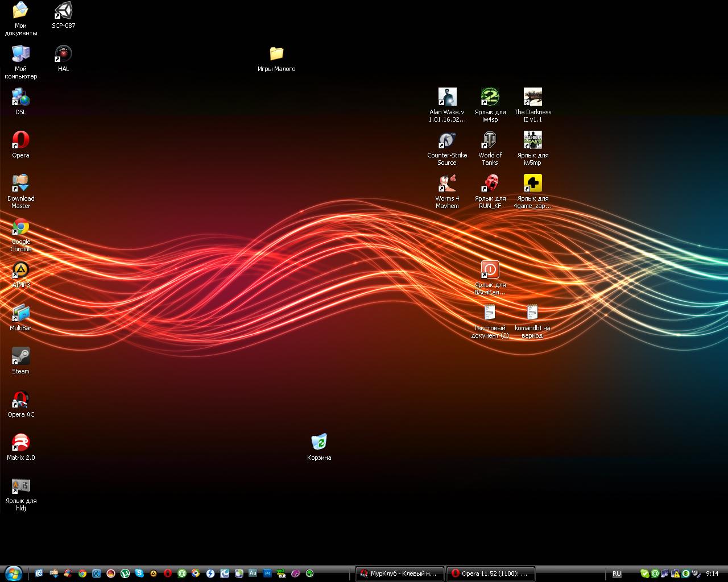
Task: Click the Google Chrome desktop icon
Action: tap(20, 227)
